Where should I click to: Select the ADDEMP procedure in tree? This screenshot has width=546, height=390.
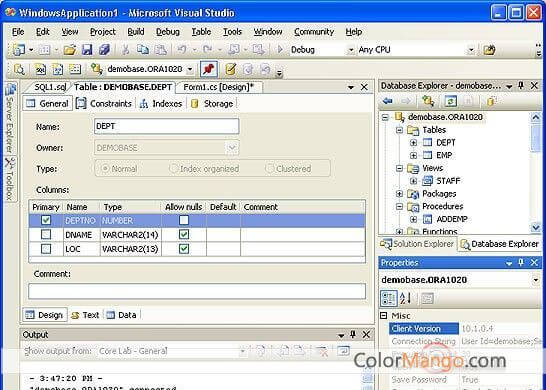tap(452, 219)
